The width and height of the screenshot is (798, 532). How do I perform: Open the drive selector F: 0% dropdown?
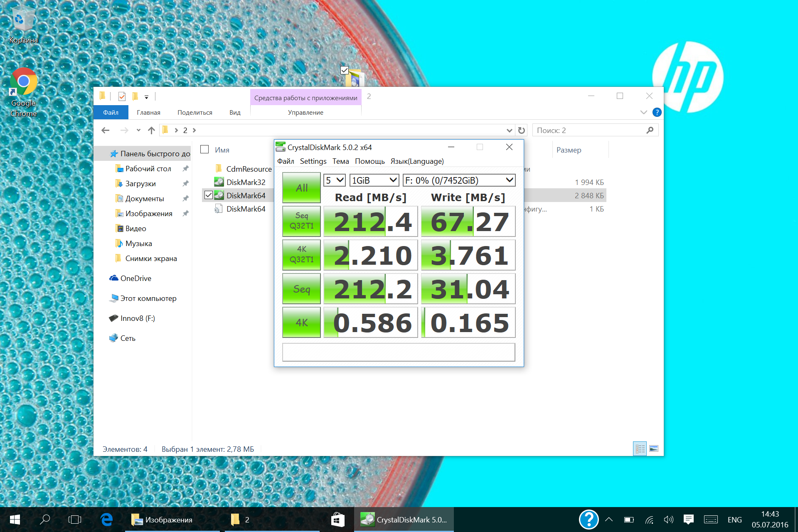pos(459,180)
